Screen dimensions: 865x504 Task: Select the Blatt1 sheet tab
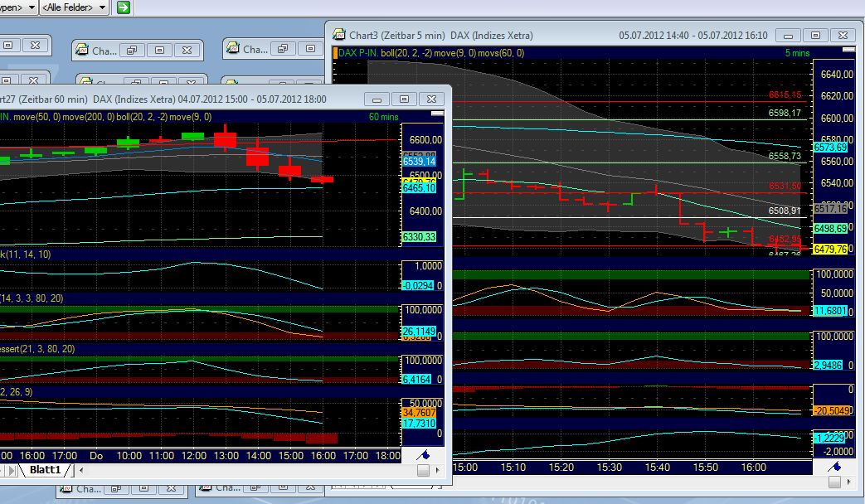[46, 470]
